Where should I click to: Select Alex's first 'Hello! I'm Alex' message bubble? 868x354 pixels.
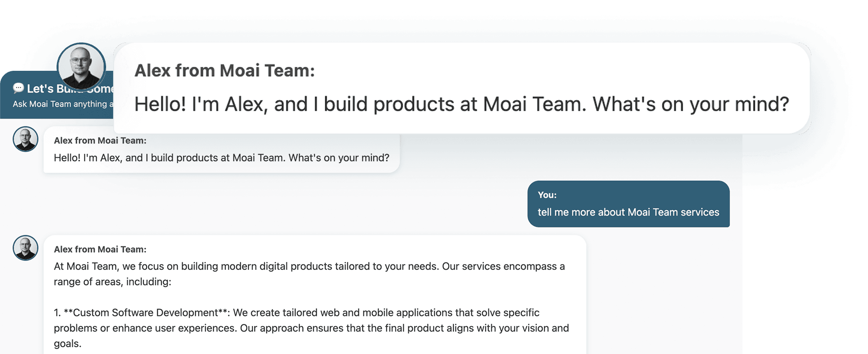(x=221, y=150)
